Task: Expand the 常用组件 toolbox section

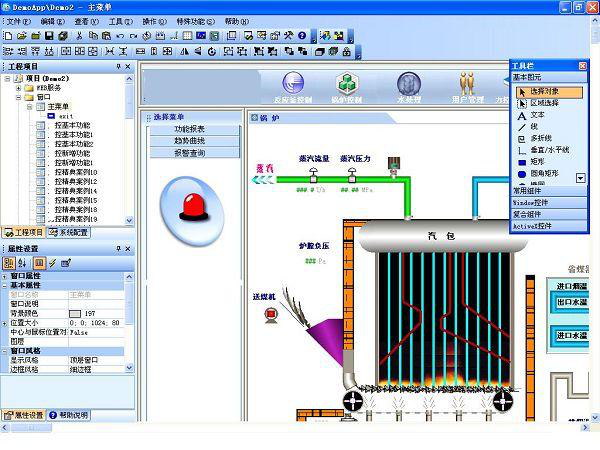Action: click(x=548, y=189)
